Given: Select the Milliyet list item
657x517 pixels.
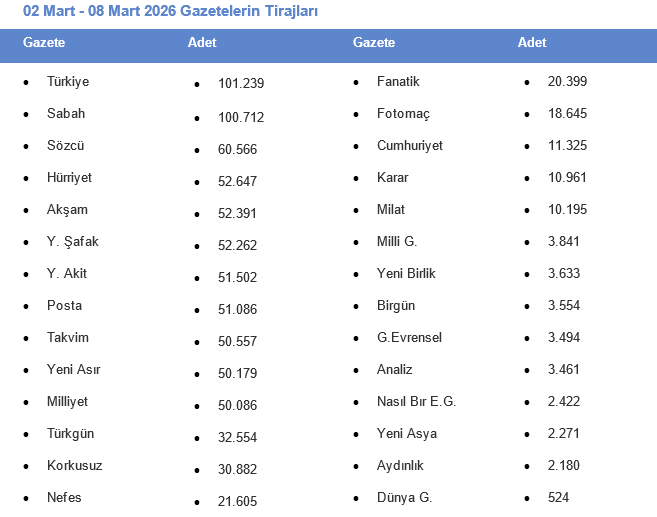Looking at the screenshot, I should (x=68, y=402).
